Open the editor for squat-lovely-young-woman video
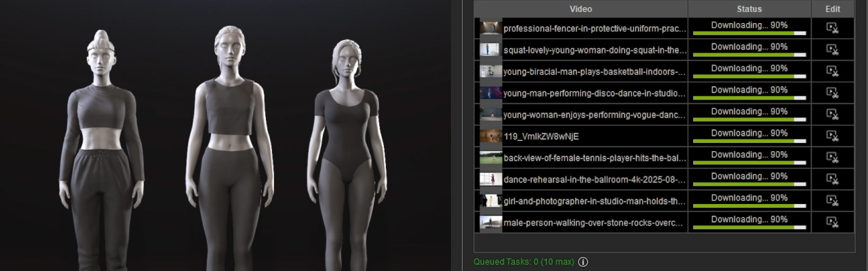The image size is (868, 271). 832,49
